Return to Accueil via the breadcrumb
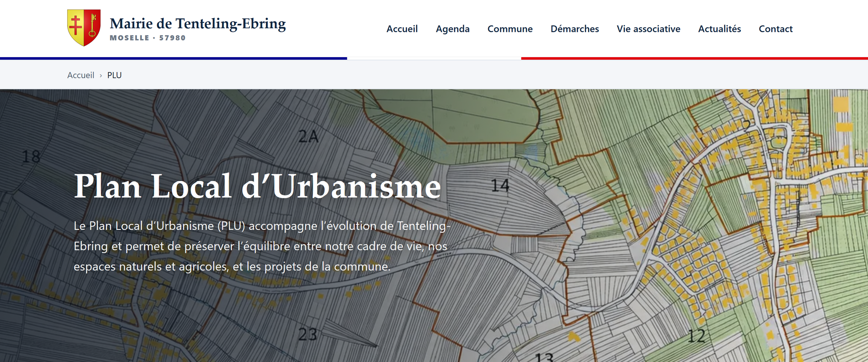Viewport: 868px width, 362px height. pos(81,75)
